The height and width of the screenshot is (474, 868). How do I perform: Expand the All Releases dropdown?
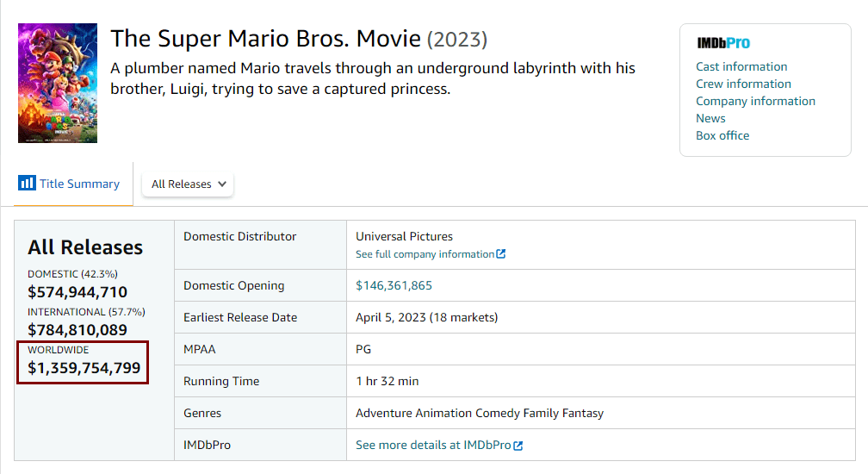(188, 184)
